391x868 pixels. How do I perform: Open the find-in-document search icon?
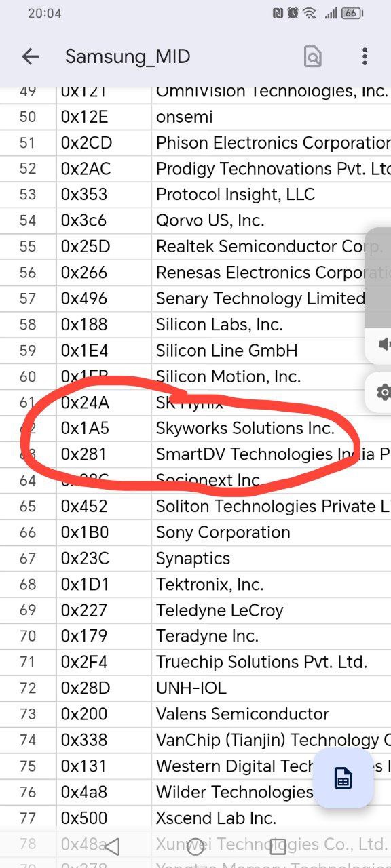click(312, 57)
